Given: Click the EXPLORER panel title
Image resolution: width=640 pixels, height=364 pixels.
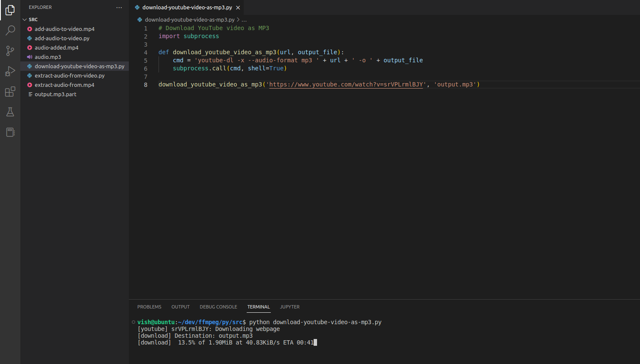Looking at the screenshot, I should pos(40,7).
